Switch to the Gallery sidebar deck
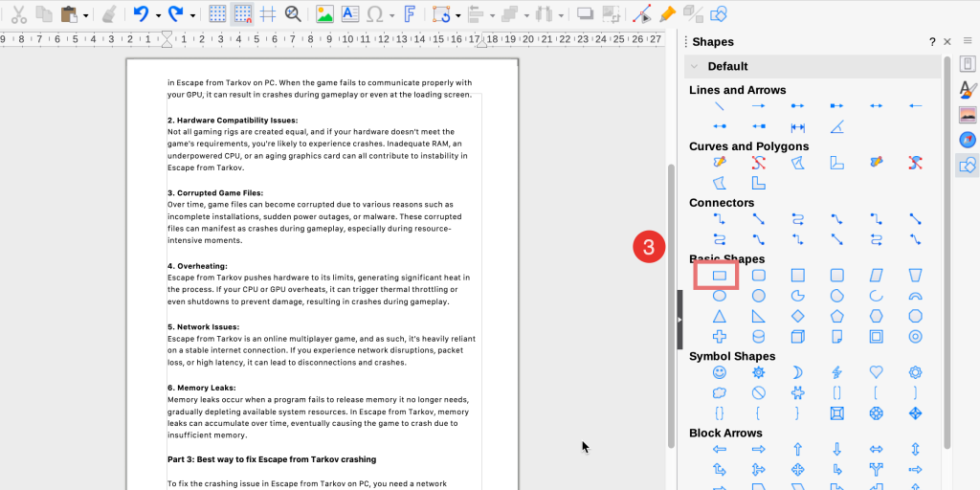Image resolution: width=980 pixels, height=490 pixels. coord(967,115)
